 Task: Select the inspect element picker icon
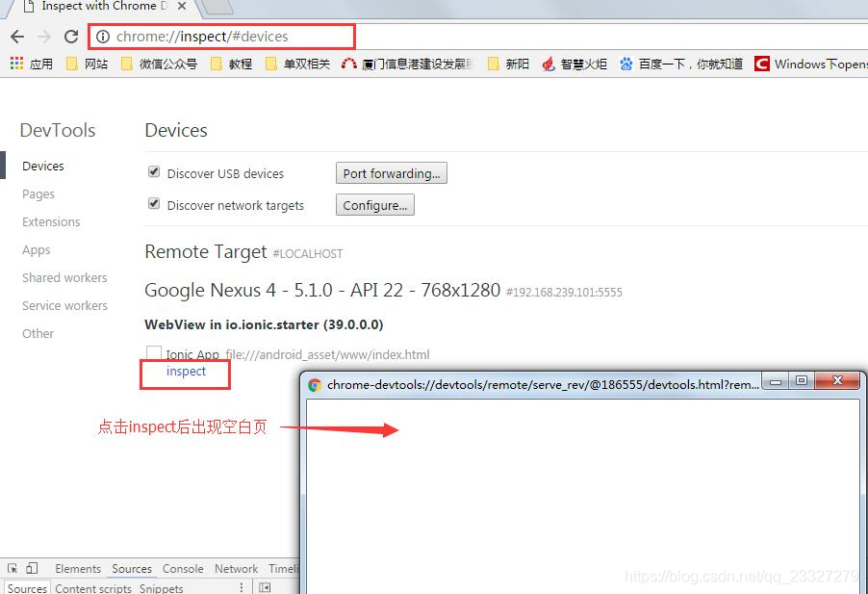click(x=13, y=569)
